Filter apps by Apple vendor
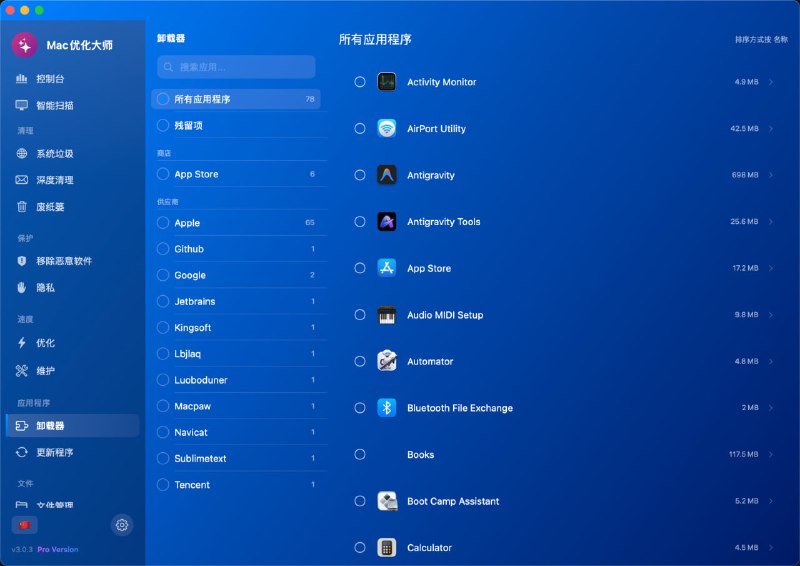 tap(236, 223)
